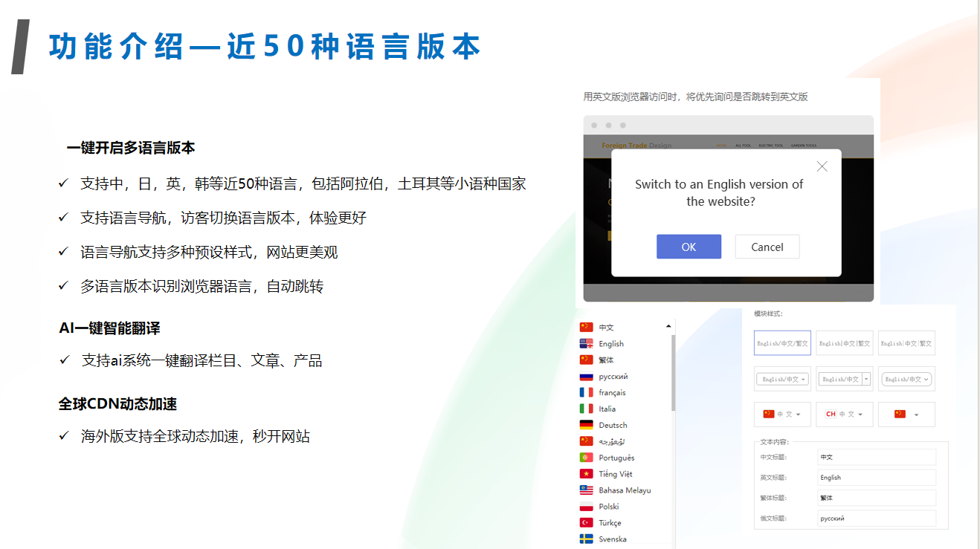Choose the flag-only dropdown style option

(x=906, y=415)
